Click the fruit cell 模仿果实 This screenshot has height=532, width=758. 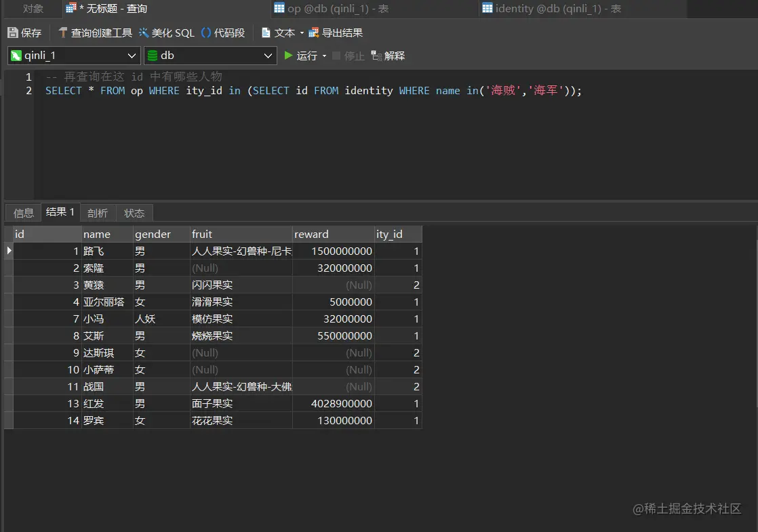pos(241,319)
